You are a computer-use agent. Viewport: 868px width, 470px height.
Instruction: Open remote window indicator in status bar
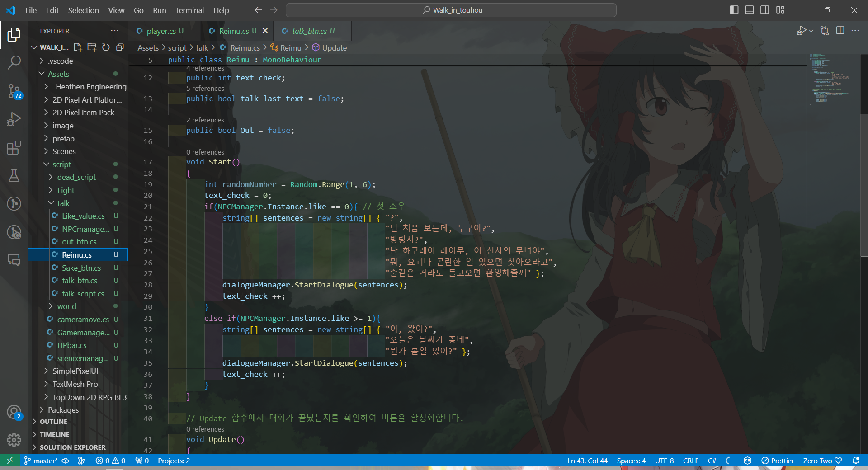pyautogui.click(x=9, y=461)
